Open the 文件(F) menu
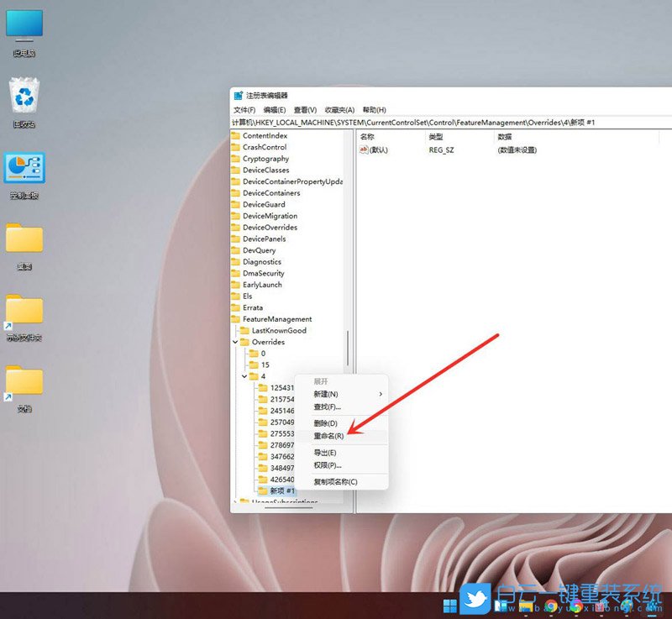This screenshot has height=619, width=672. click(x=244, y=110)
